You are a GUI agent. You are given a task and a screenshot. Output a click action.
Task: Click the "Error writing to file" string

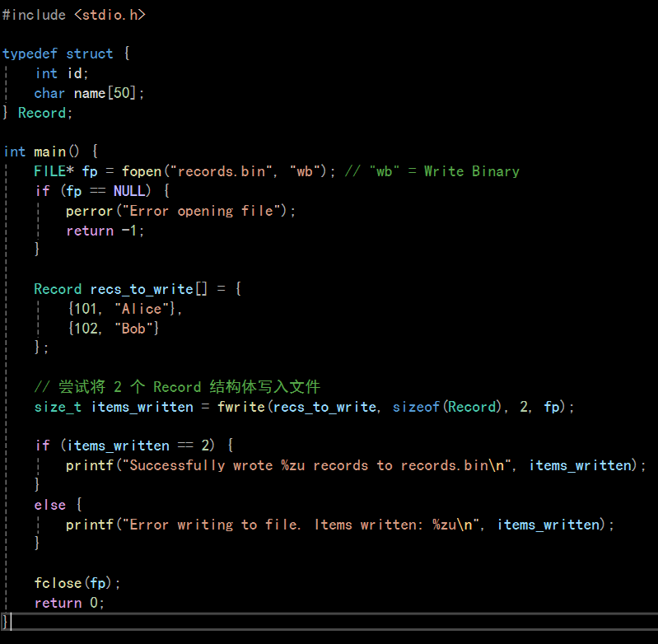(301, 525)
